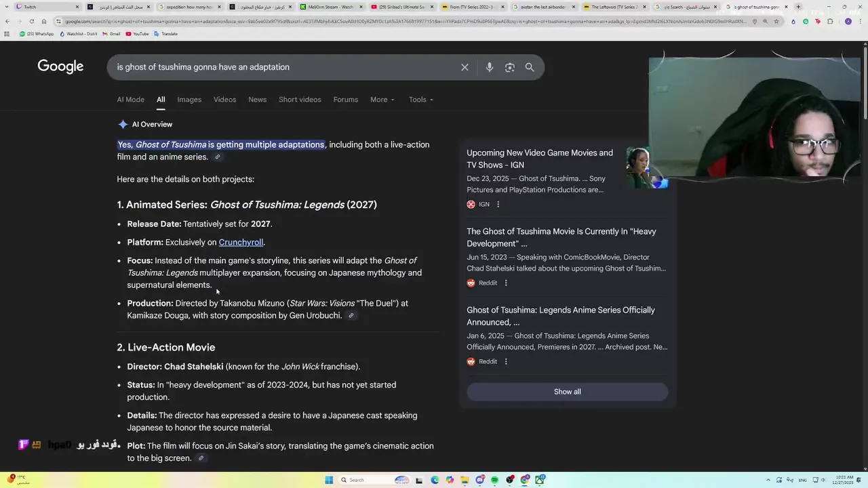Select the Short videos tab
This screenshot has height=488, width=868.
click(300, 100)
